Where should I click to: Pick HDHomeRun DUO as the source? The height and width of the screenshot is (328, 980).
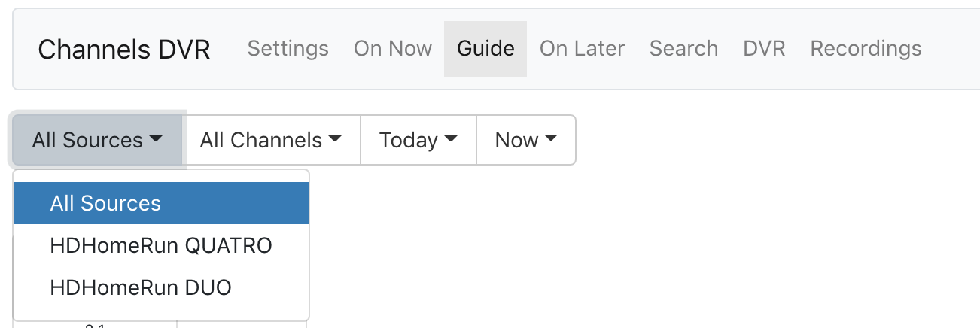[x=141, y=287]
